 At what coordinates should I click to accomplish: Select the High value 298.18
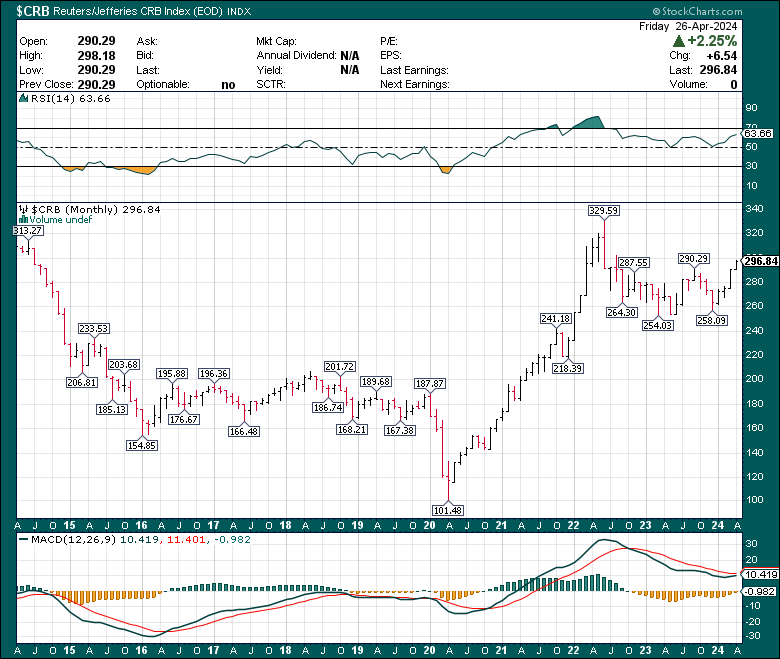point(97,55)
